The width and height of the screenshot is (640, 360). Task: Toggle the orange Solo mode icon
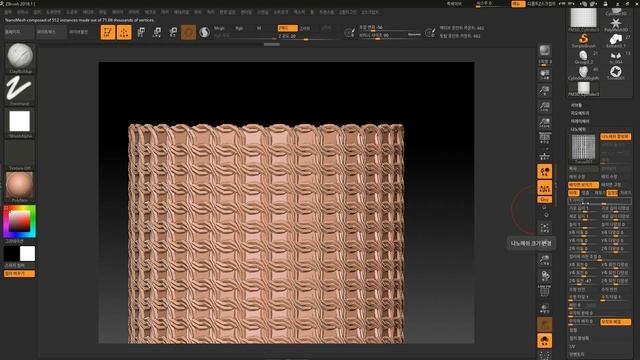(544, 341)
